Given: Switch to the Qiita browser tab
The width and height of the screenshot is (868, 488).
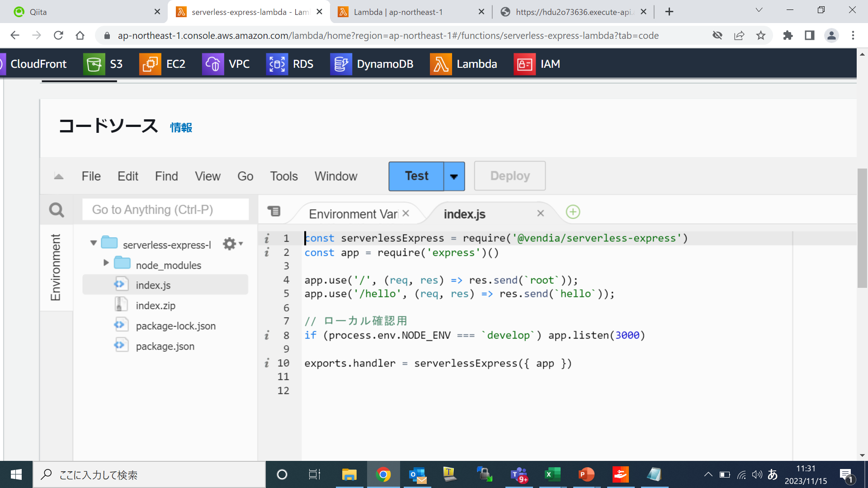Looking at the screenshot, I should pyautogui.click(x=84, y=12).
